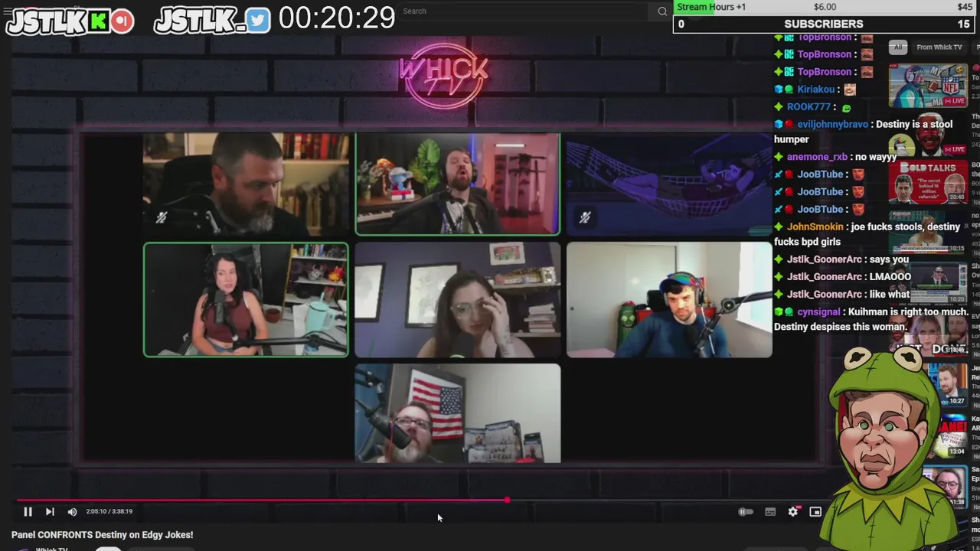This screenshot has width=980, height=551.
Task: Click username ROOK777 in chat
Action: click(808, 107)
